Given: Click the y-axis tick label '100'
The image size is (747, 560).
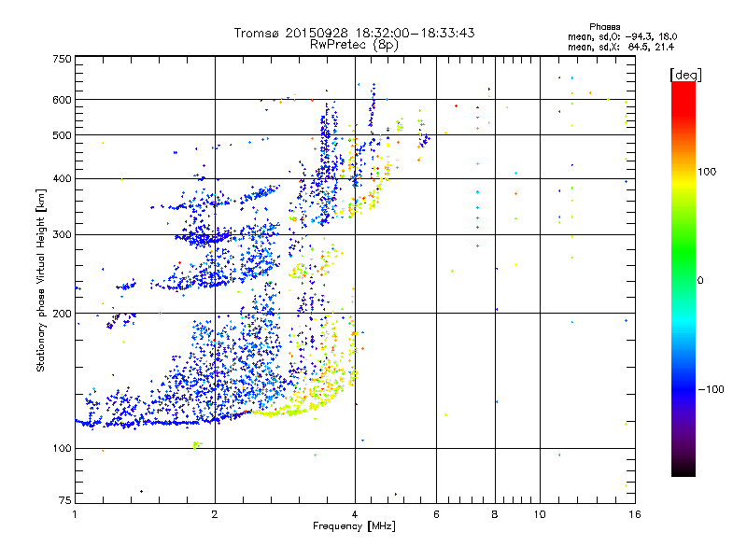Looking at the screenshot, I should [62, 449].
